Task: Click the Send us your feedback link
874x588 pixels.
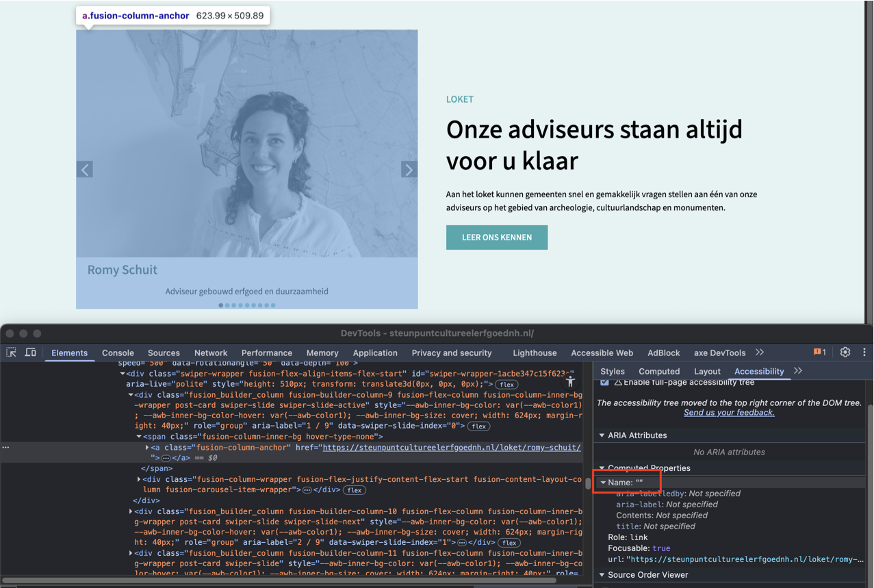Action: (x=729, y=413)
